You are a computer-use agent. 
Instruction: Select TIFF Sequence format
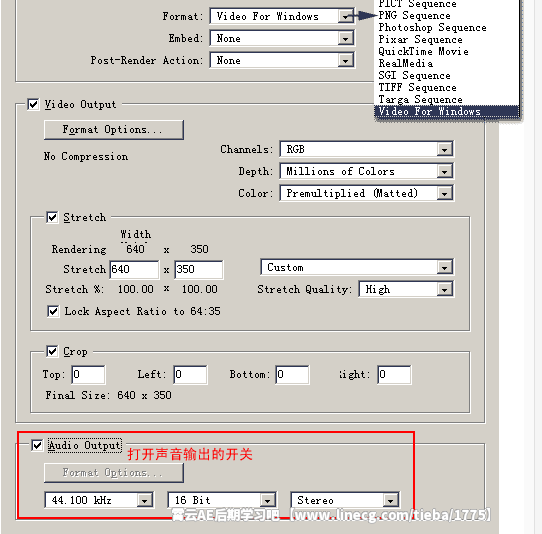coord(417,87)
